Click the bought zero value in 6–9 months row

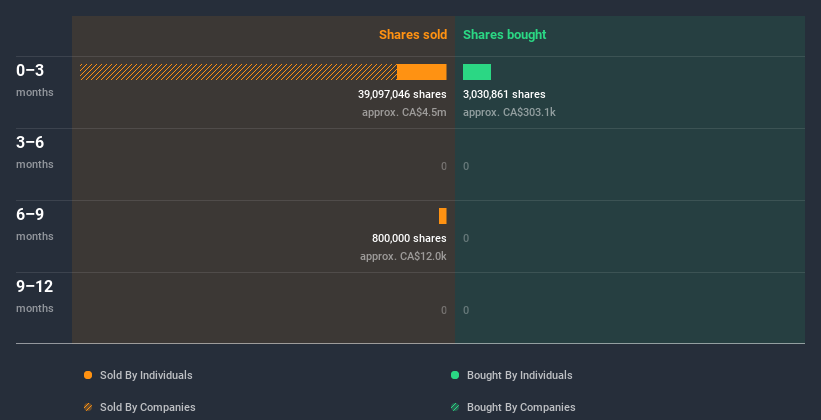pyautogui.click(x=466, y=238)
